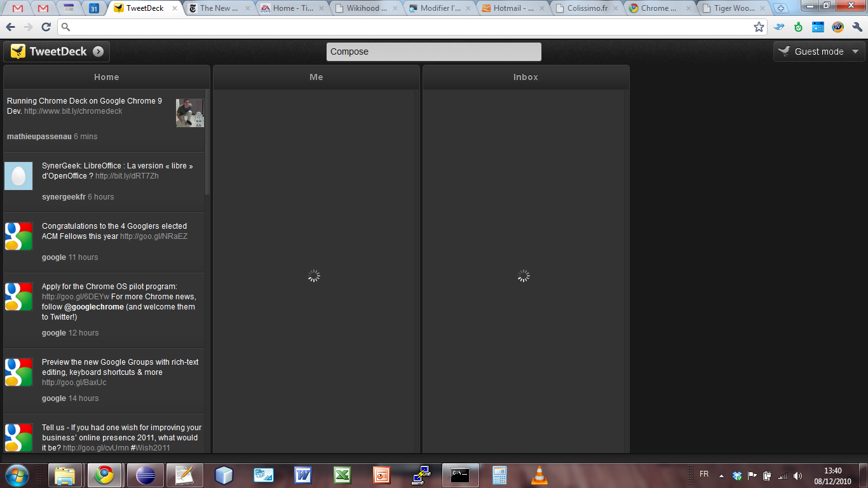
Task: Show hidden system tray icons
Action: pyautogui.click(x=721, y=475)
